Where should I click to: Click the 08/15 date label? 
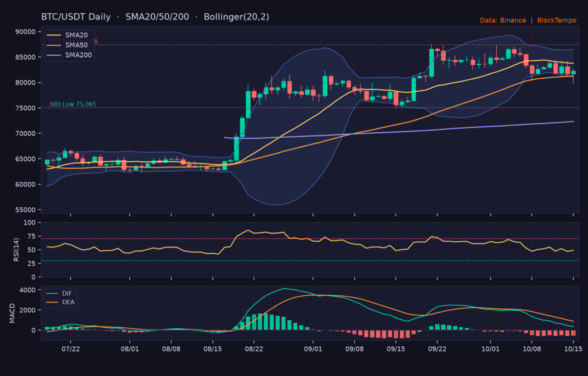pos(212,349)
